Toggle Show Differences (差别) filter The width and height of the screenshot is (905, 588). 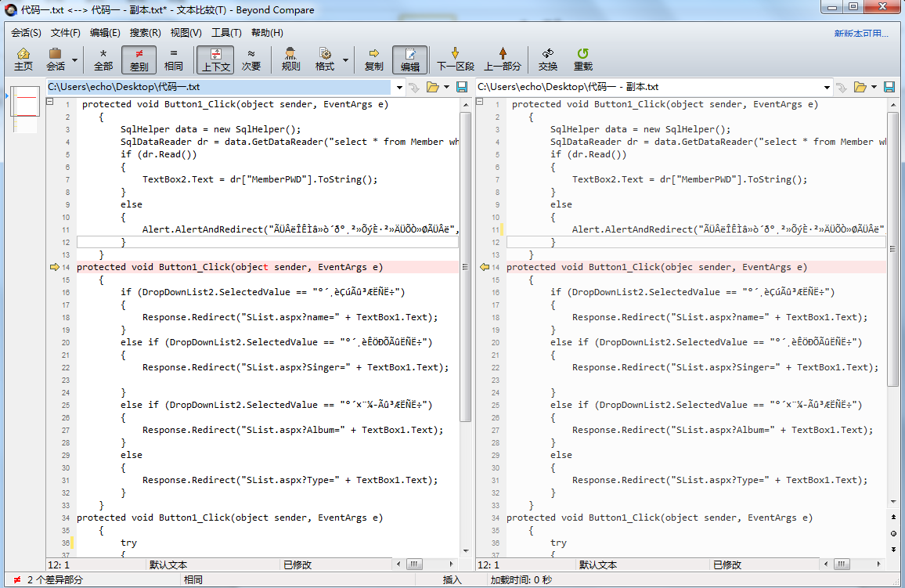pyautogui.click(x=139, y=60)
